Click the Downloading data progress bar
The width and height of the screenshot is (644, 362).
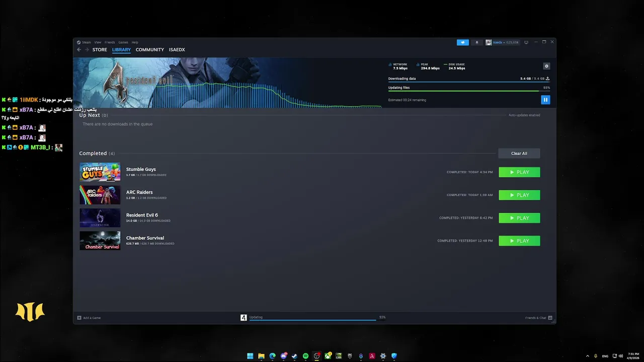469,82
